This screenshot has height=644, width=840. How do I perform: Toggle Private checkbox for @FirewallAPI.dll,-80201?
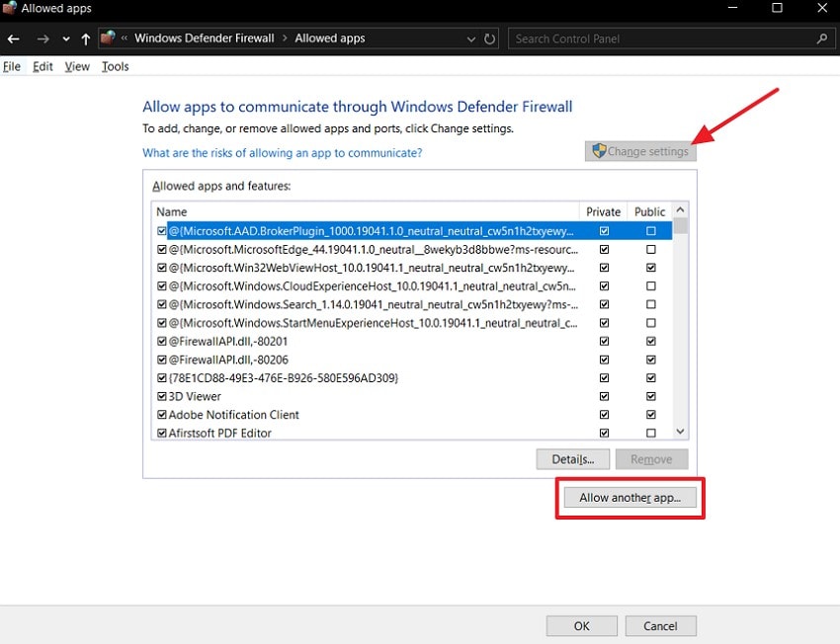pos(604,341)
